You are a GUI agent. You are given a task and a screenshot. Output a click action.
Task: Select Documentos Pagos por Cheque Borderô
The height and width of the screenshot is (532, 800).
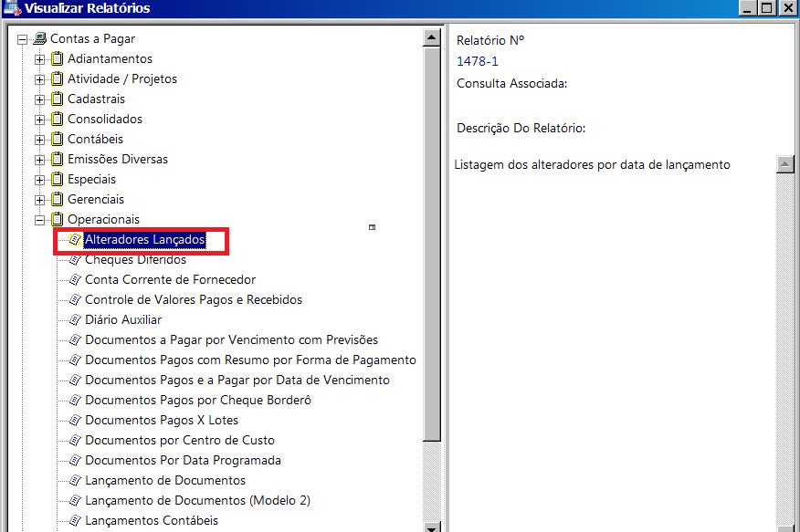click(198, 400)
